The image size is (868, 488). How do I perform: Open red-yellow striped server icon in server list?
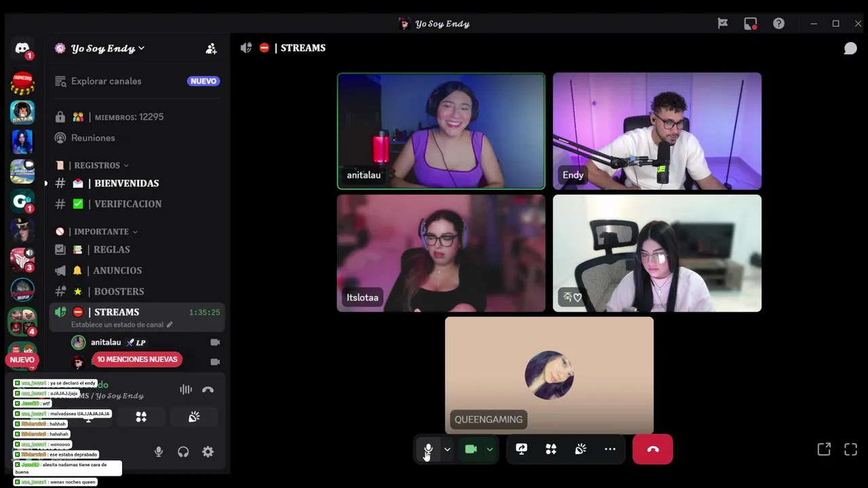pos(22,83)
